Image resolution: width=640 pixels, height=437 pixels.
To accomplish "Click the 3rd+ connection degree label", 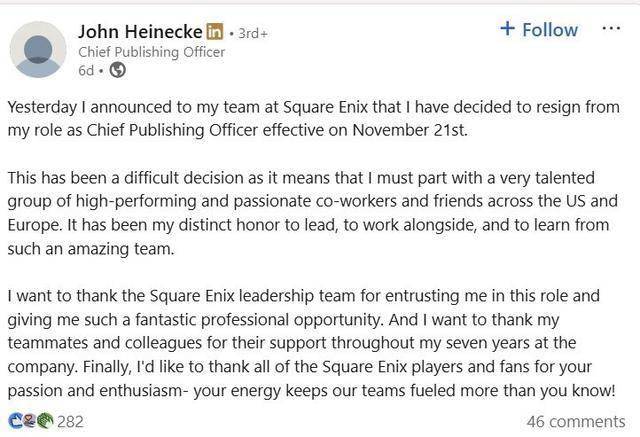I will click(x=250, y=33).
